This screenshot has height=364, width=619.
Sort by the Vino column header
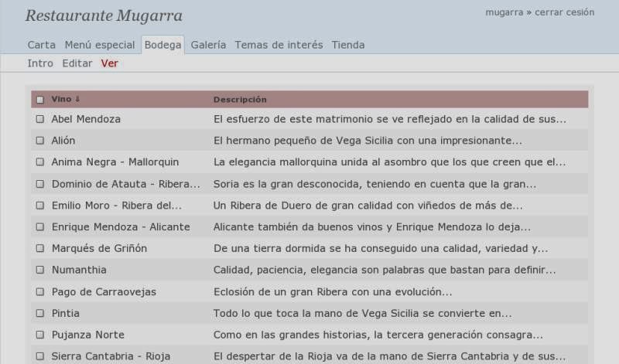coord(66,99)
